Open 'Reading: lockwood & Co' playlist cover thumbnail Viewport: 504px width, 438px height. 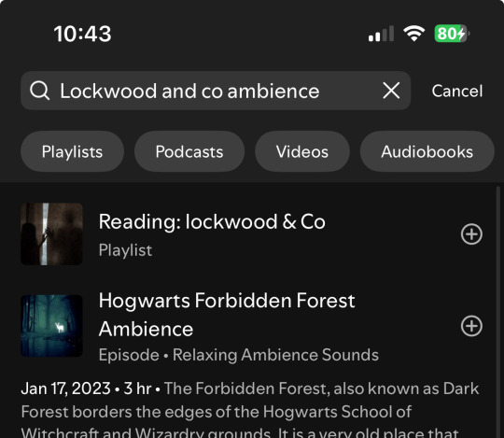(x=51, y=234)
